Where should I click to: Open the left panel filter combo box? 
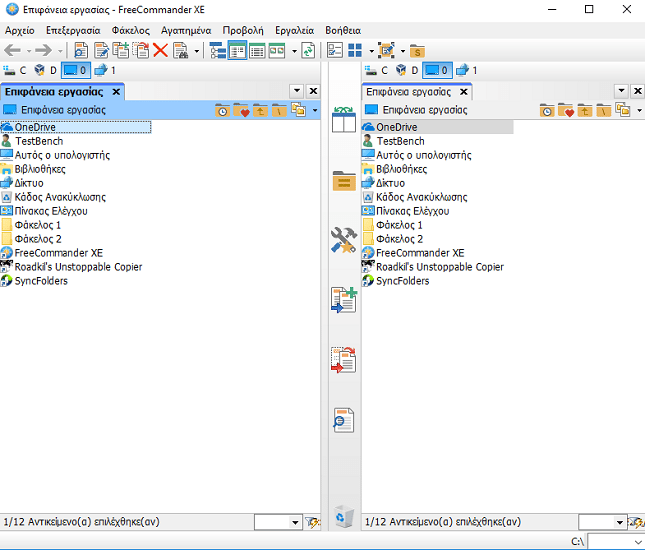click(278, 522)
